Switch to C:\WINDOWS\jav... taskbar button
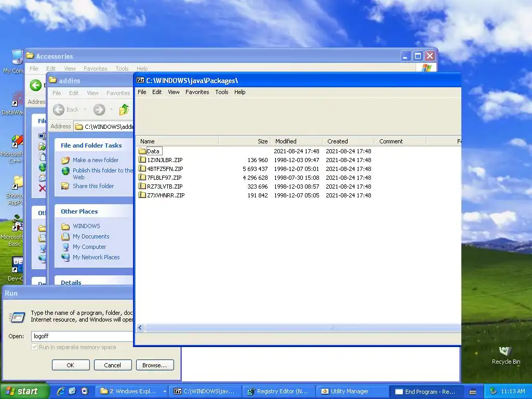 pos(205,391)
